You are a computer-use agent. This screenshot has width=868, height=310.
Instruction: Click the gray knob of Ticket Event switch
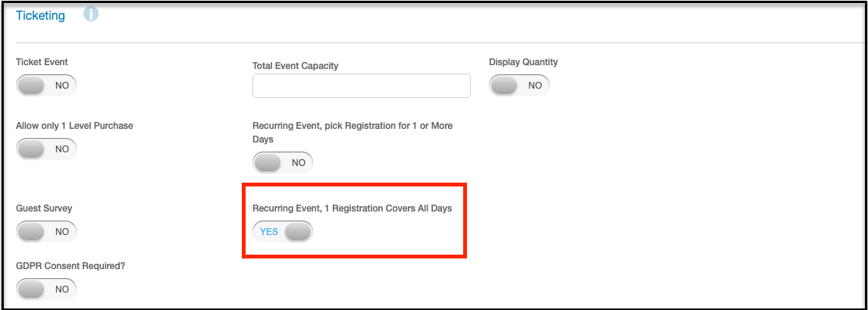(30, 86)
